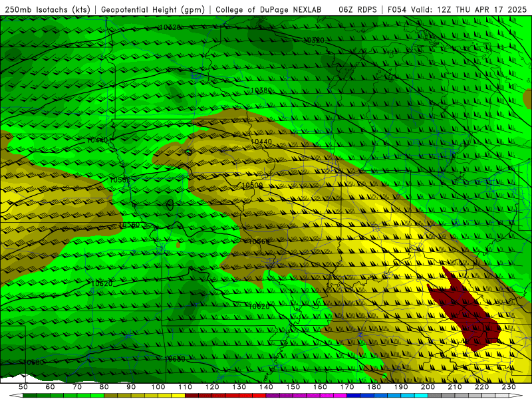
Task: Click the 110 value on the color scale
Action: coord(186,387)
